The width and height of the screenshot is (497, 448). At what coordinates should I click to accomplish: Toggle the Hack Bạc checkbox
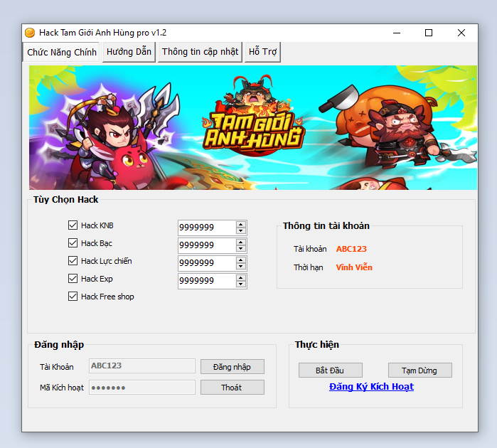tap(73, 243)
